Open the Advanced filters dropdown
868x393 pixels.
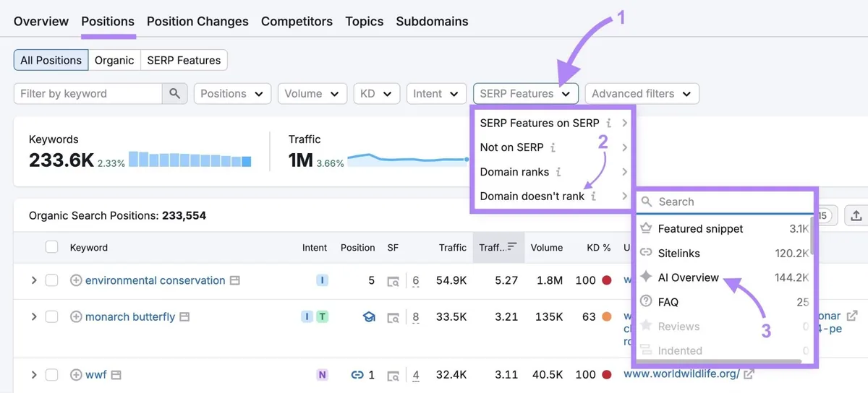pos(642,93)
